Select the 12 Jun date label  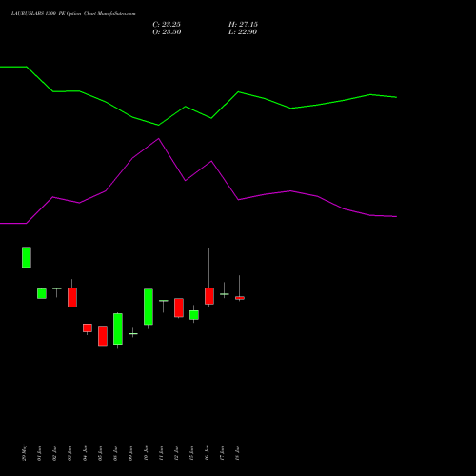pyautogui.click(x=176, y=453)
